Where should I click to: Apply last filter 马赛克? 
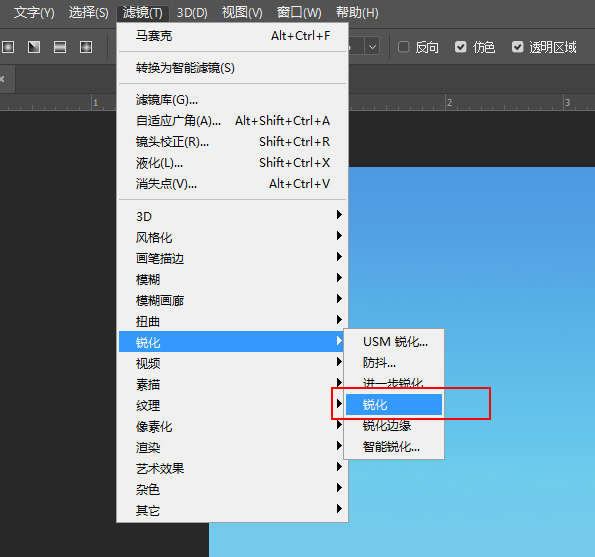[x=233, y=36]
